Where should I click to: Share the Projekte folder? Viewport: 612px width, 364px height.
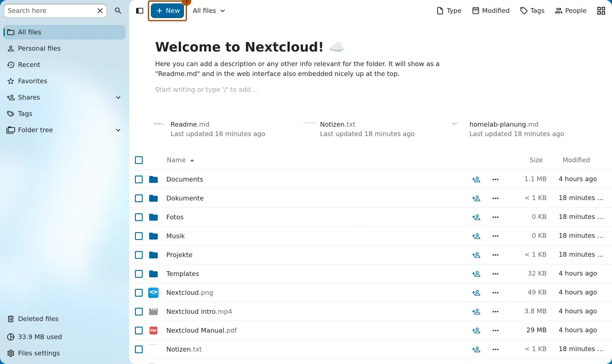[x=476, y=255]
